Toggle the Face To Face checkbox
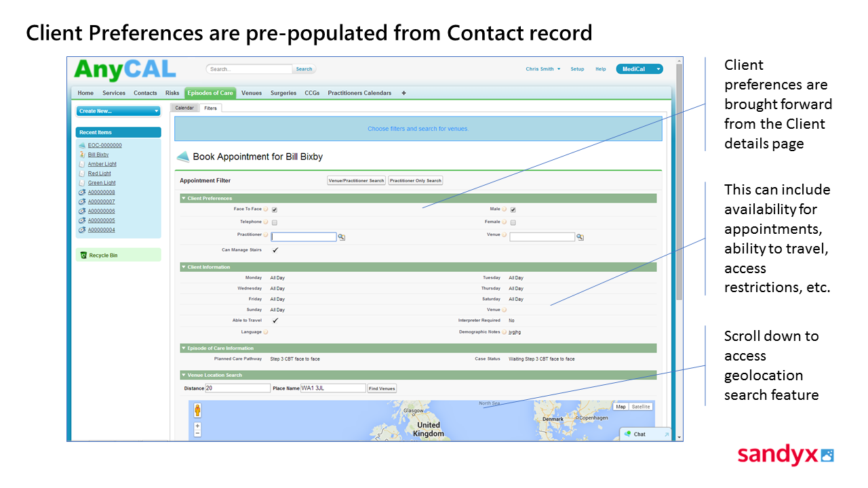This screenshot has height=488, width=868. [275, 210]
